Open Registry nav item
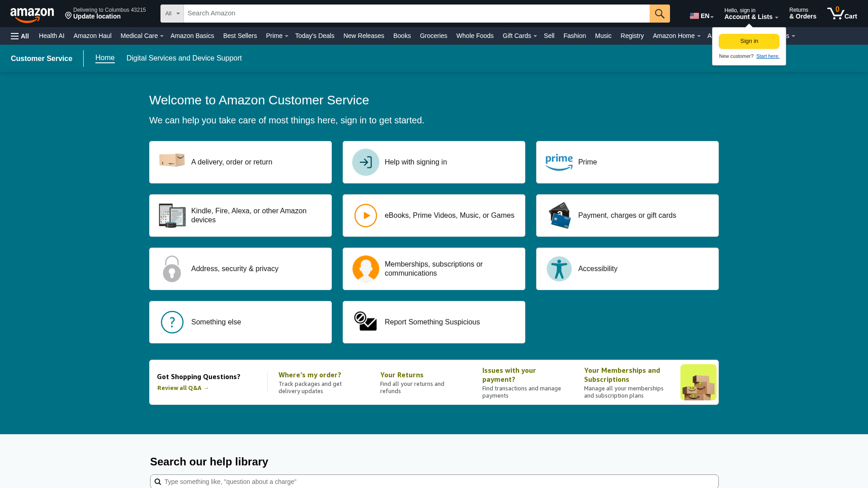 pos(632,36)
